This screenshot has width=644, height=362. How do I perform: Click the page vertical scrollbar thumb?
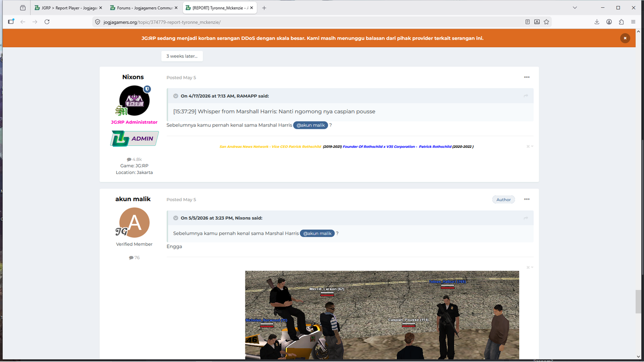(639, 301)
